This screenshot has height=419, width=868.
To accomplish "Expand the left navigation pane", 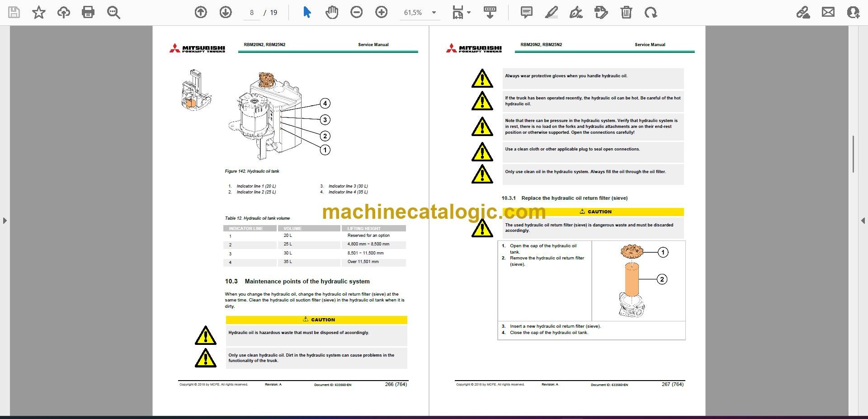I will click(5, 221).
